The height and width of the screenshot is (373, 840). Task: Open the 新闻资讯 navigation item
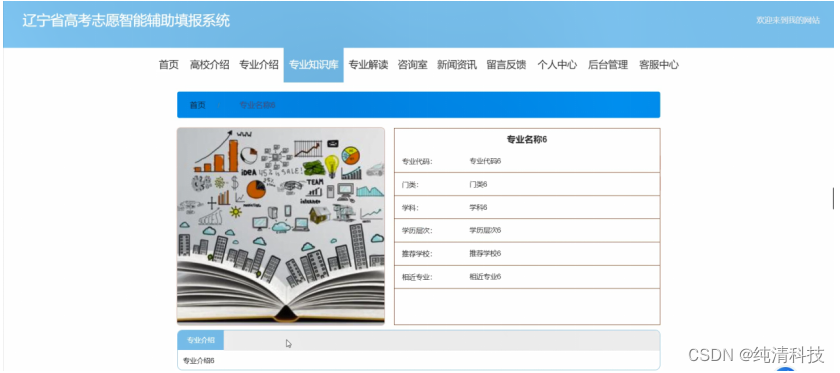click(x=457, y=65)
